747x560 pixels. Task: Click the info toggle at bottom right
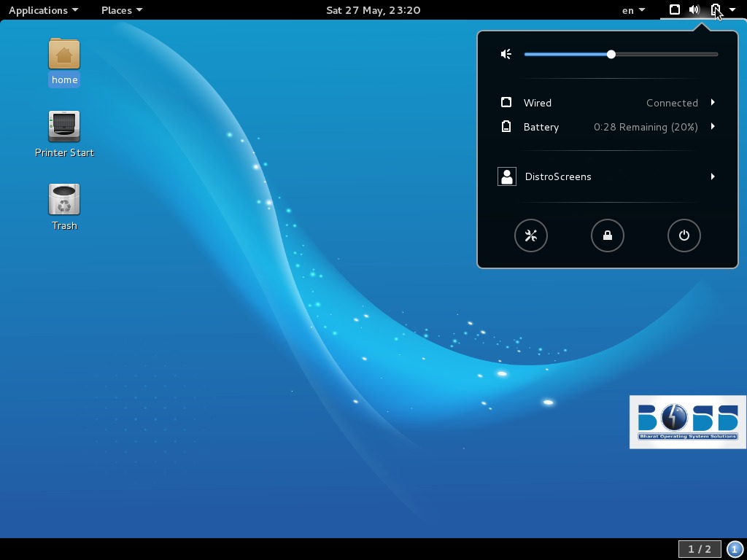[736, 549]
